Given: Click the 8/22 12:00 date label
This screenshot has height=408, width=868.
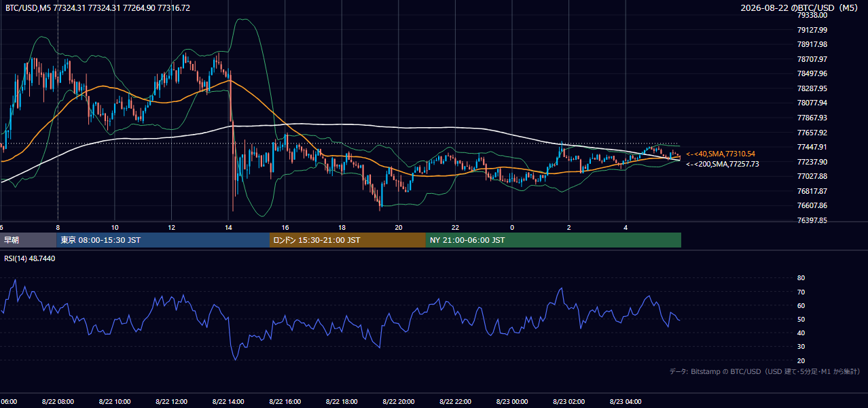Looking at the screenshot, I should point(171,402).
